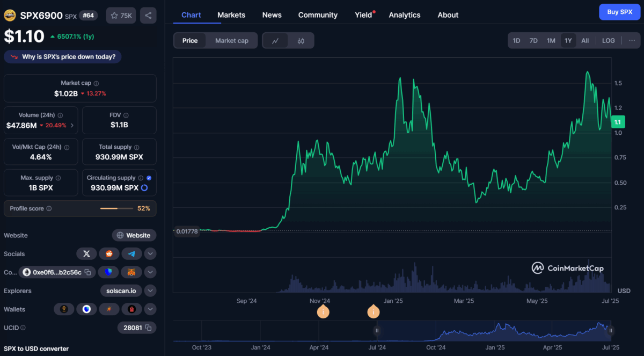Open the chart's more options menu
Image resolution: width=644 pixels, height=356 pixels.
pos(632,41)
